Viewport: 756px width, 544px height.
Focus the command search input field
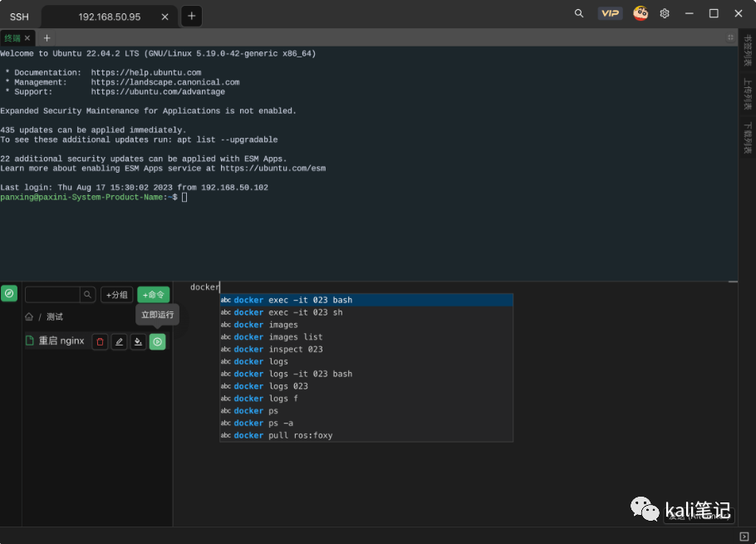point(52,294)
